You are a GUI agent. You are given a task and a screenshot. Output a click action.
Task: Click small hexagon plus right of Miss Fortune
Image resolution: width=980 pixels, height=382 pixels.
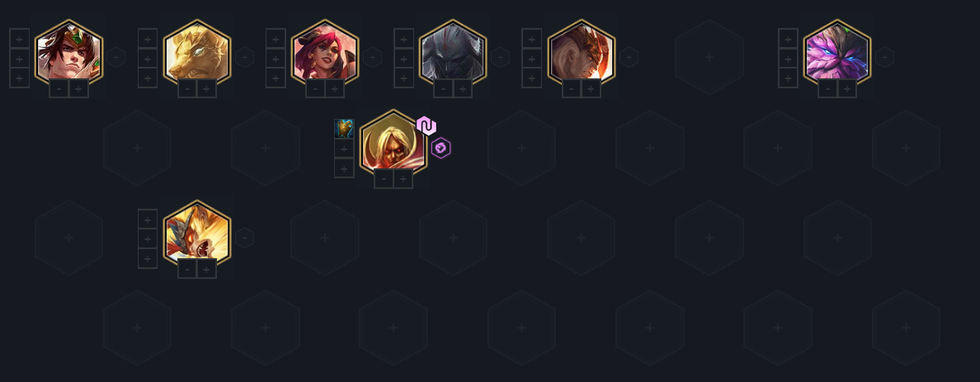tap(373, 57)
